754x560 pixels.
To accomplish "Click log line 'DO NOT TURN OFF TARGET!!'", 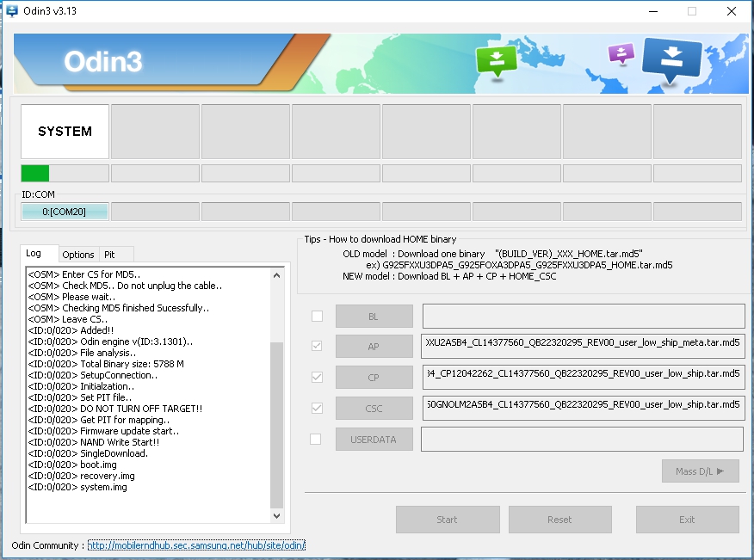I will click(x=115, y=409).
